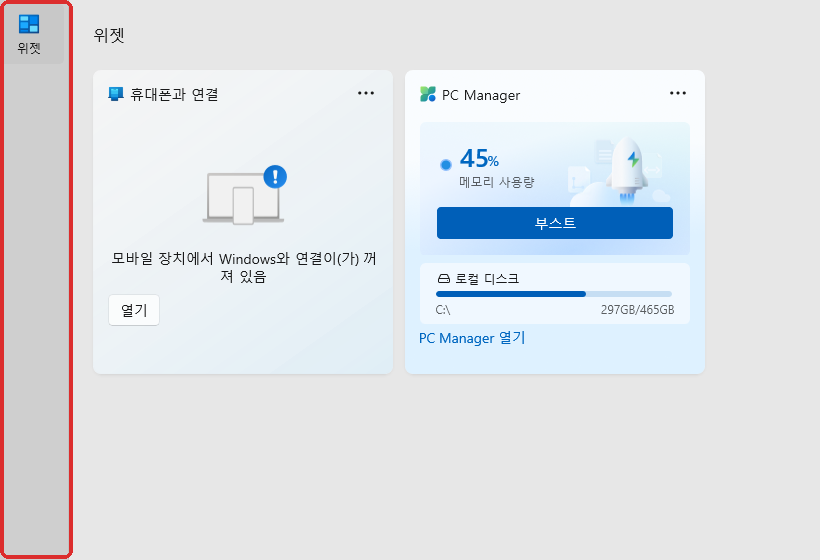Click the 297GB/465GB disk value
820x560 pixels.
point(637,310)
